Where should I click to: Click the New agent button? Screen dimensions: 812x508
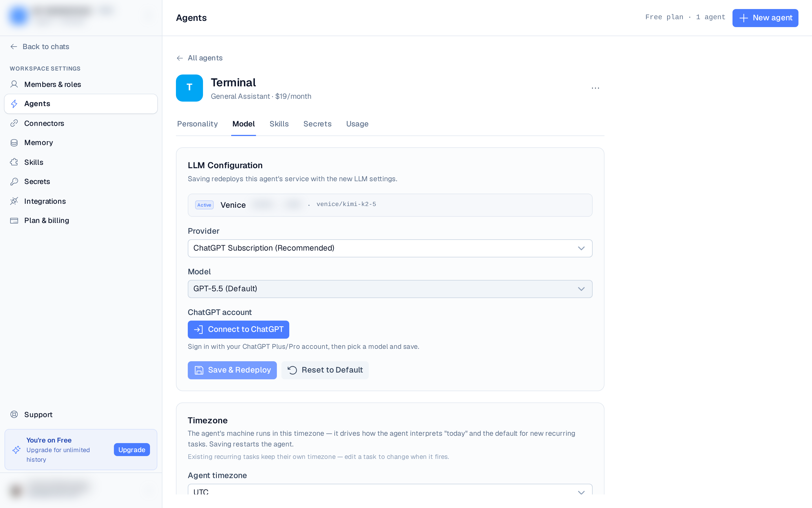[765, 18]
